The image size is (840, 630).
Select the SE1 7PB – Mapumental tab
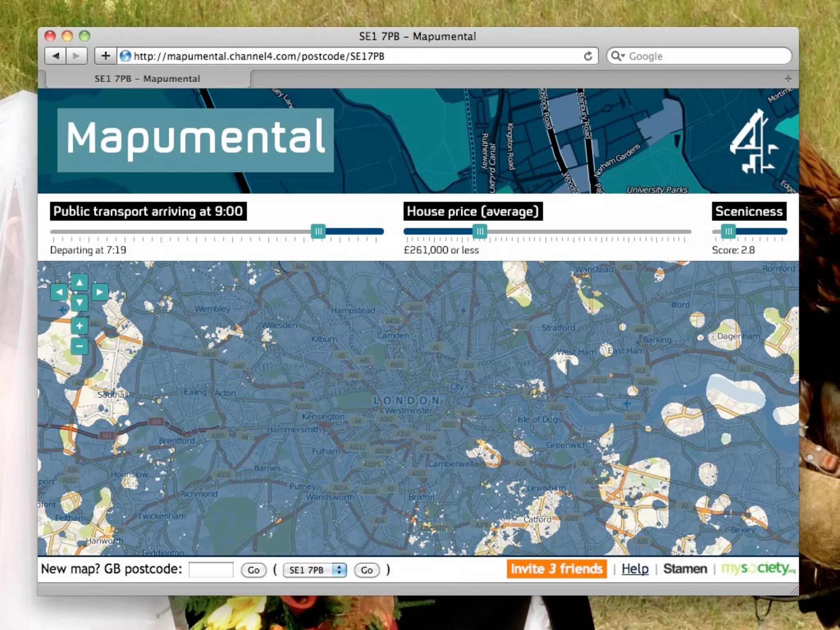(148, 79)
